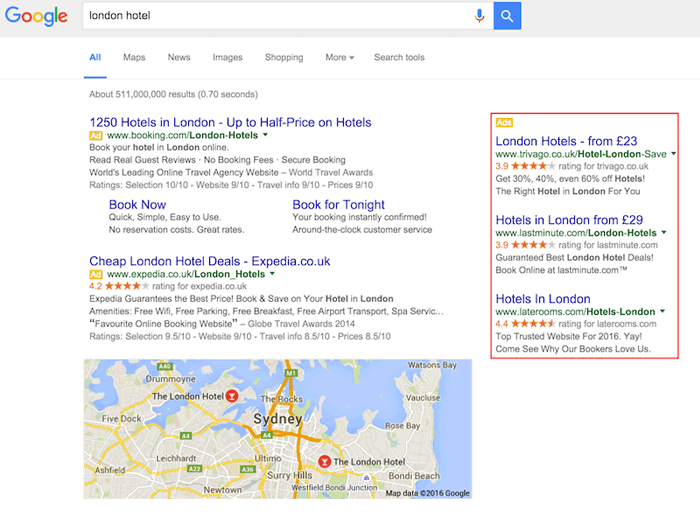Click into the london hotel search field
This screenshot has width=700, height=513.
tap(270, 16)
